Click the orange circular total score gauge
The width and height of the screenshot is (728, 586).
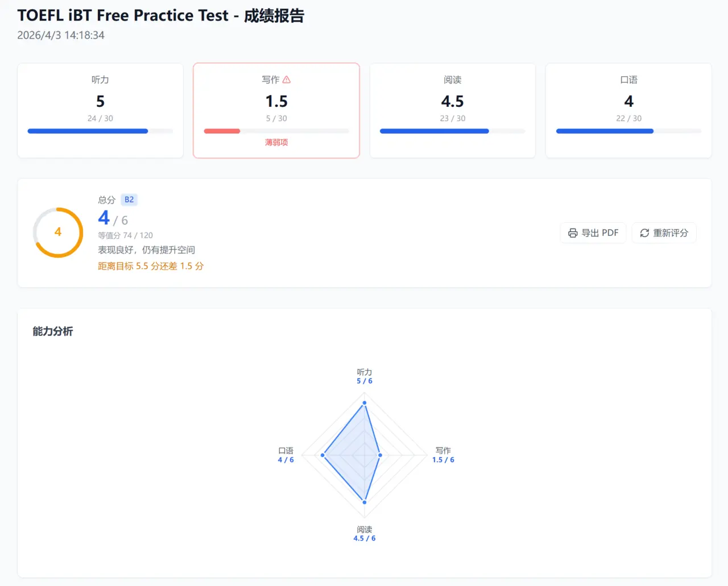coord(58,232)
